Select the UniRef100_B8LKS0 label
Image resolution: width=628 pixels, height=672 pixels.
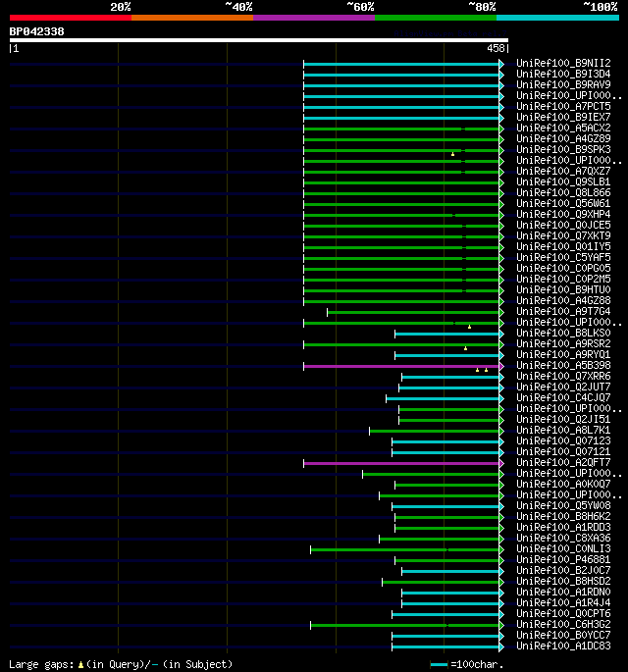pos(563,333)
